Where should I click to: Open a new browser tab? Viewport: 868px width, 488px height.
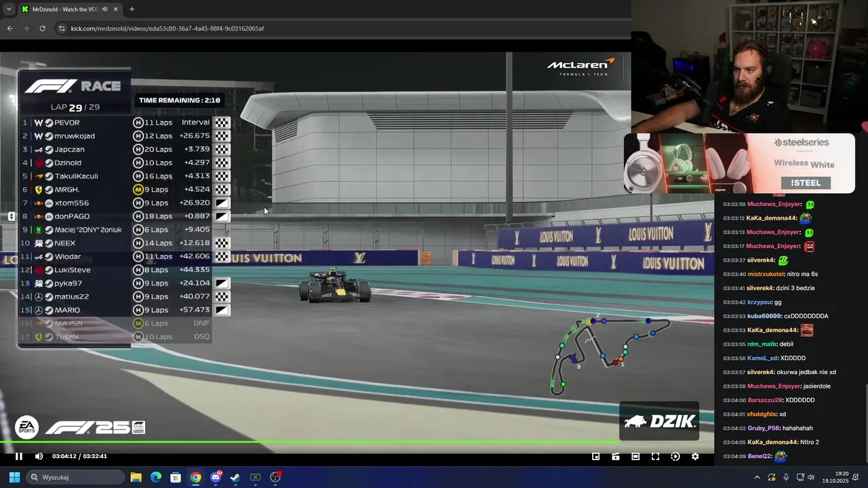point(132,9)
